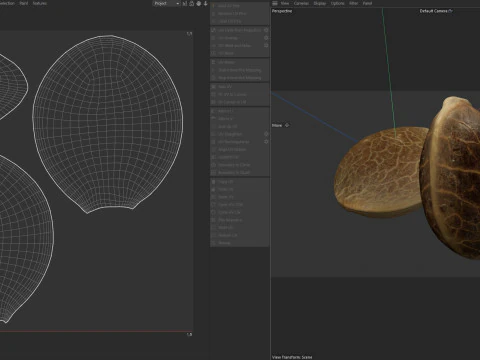
Task: Click the first icon right of the Project dropdown
Action: [185, 3]
